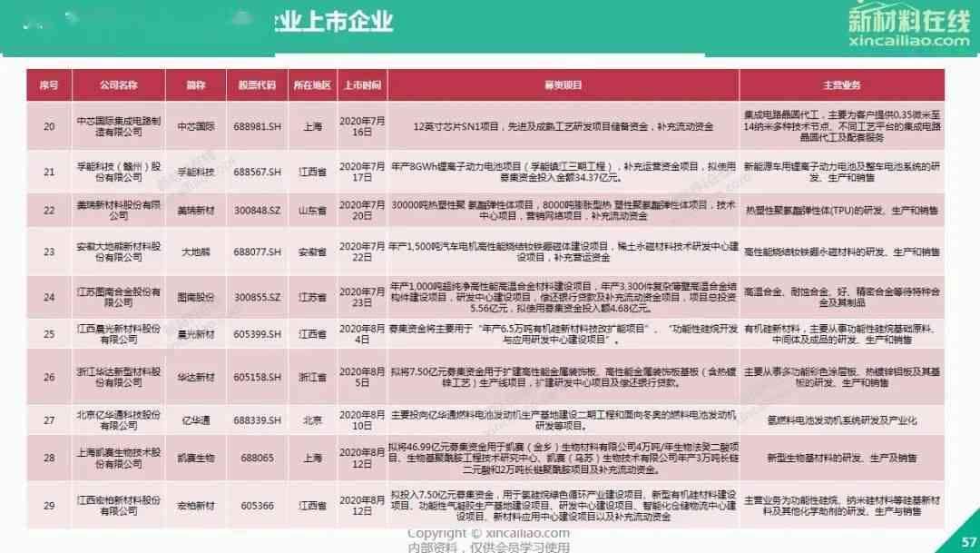Select stock code 688077.SH cell
This screenshot has height=553, width=980.
258,252
